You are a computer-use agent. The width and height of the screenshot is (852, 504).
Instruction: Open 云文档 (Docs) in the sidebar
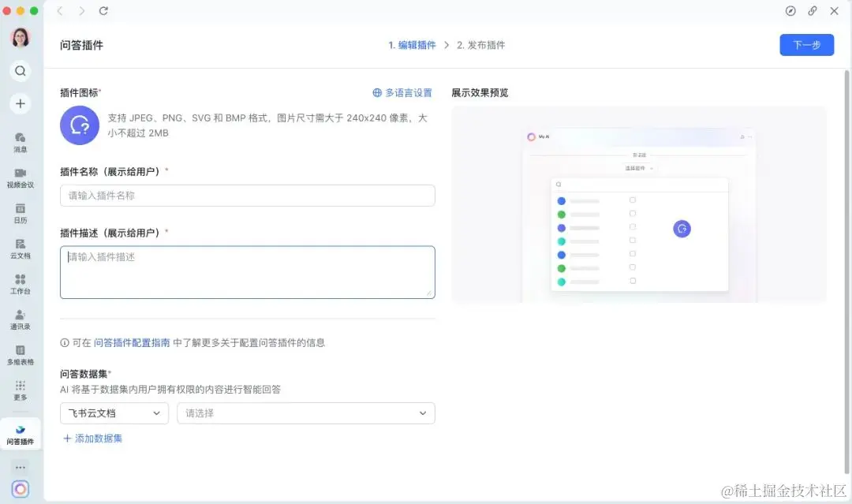coord(20,247)
